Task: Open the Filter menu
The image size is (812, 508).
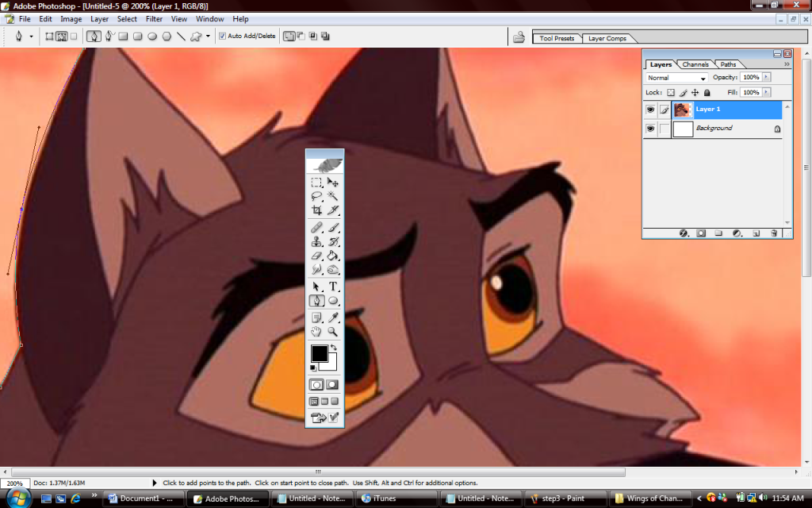Action: coord(154,19)
